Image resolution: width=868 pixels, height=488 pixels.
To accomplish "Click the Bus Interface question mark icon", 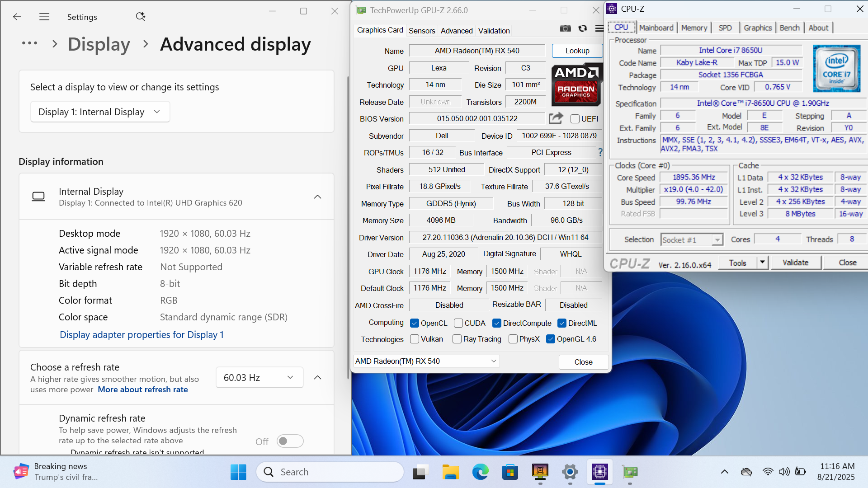I will (x=600, y=153).
